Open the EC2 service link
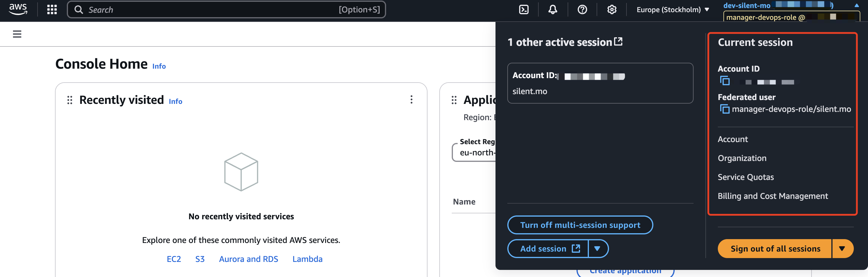The width and height of the screenshot is (868, 277). (x=174, y=259)
